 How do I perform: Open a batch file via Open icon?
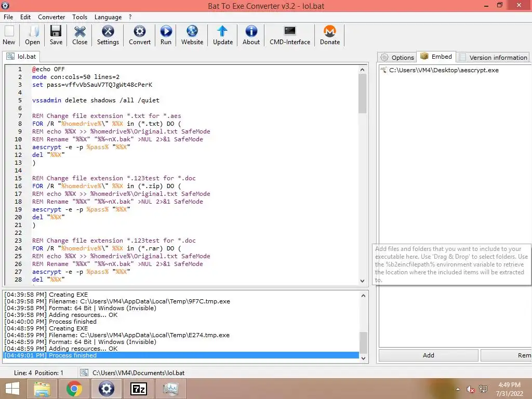[x=32, y=35]
